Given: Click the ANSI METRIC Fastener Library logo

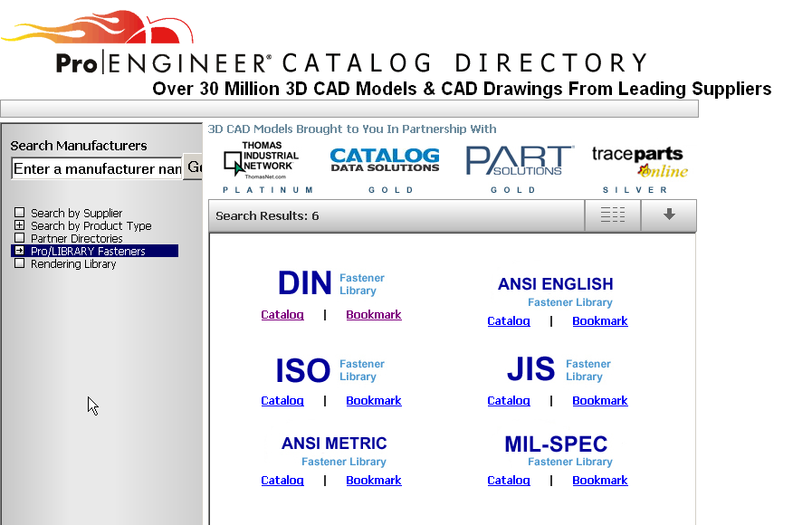Looking at the screenshot, I should (x=334, y=451).
